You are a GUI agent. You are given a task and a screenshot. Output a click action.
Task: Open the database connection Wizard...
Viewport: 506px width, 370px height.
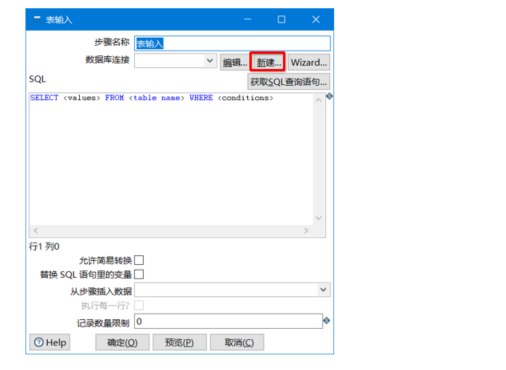(x=309, y=62)
